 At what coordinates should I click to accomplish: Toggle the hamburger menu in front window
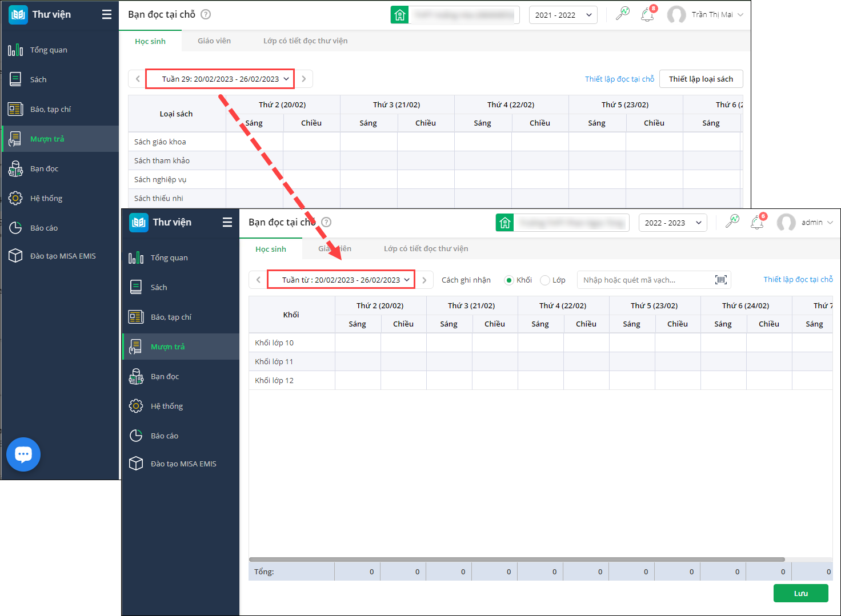click(227, 222)
